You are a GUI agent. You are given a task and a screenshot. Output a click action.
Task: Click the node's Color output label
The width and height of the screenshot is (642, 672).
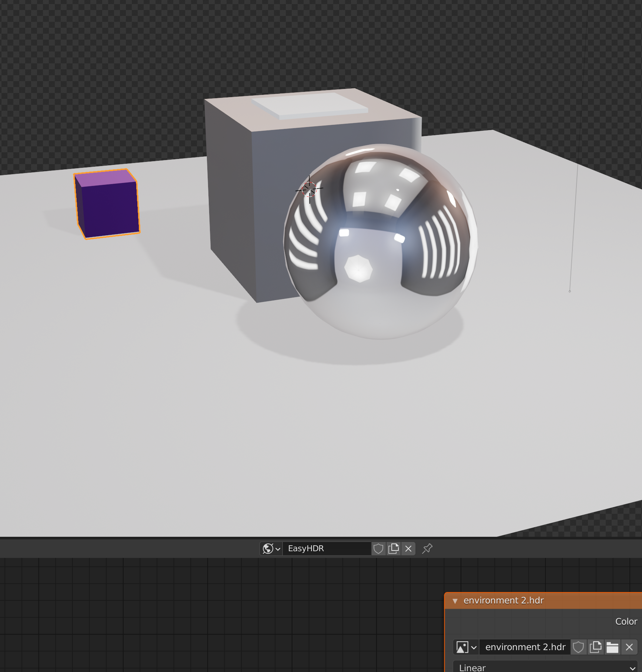(626, 622)
